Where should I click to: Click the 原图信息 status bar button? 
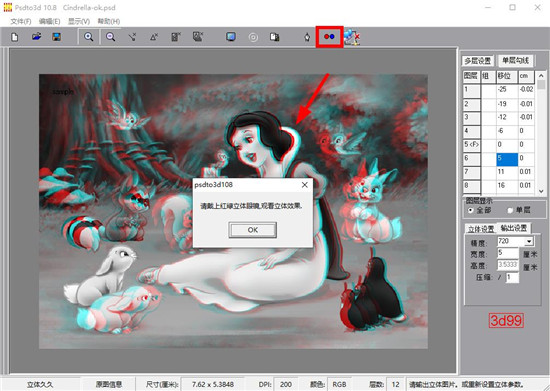[109, 384]
